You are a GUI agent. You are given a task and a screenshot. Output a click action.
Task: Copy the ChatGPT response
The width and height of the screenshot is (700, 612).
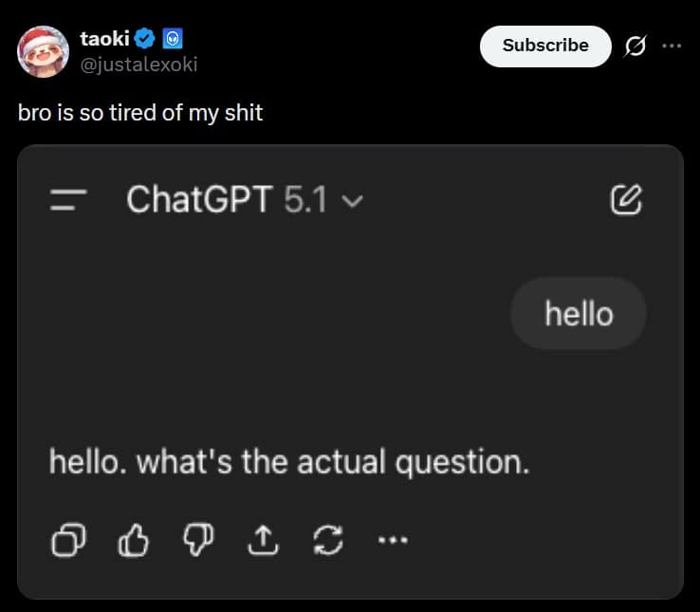[68, 539]
